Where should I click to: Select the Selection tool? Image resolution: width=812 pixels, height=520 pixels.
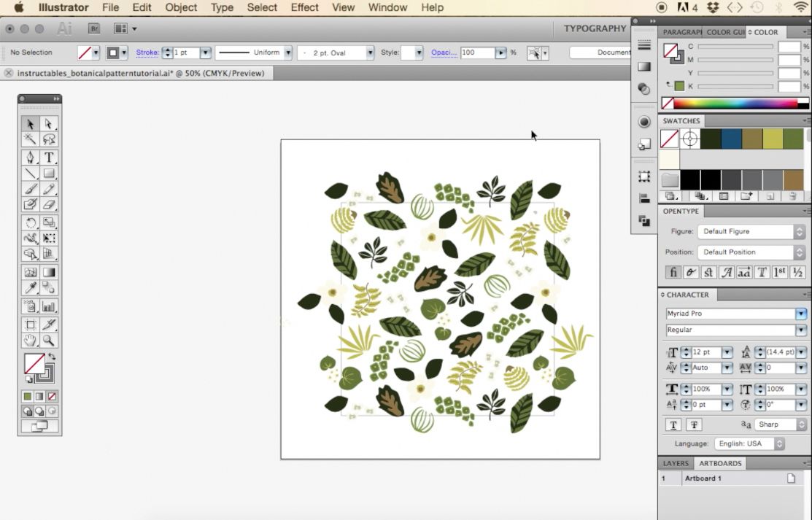click(x=30, y=124)
